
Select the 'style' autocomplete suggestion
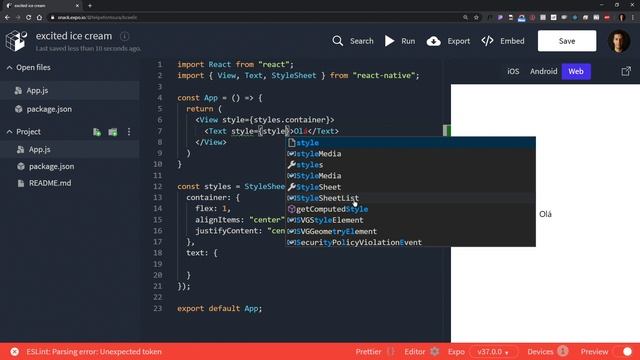point(410,143)
